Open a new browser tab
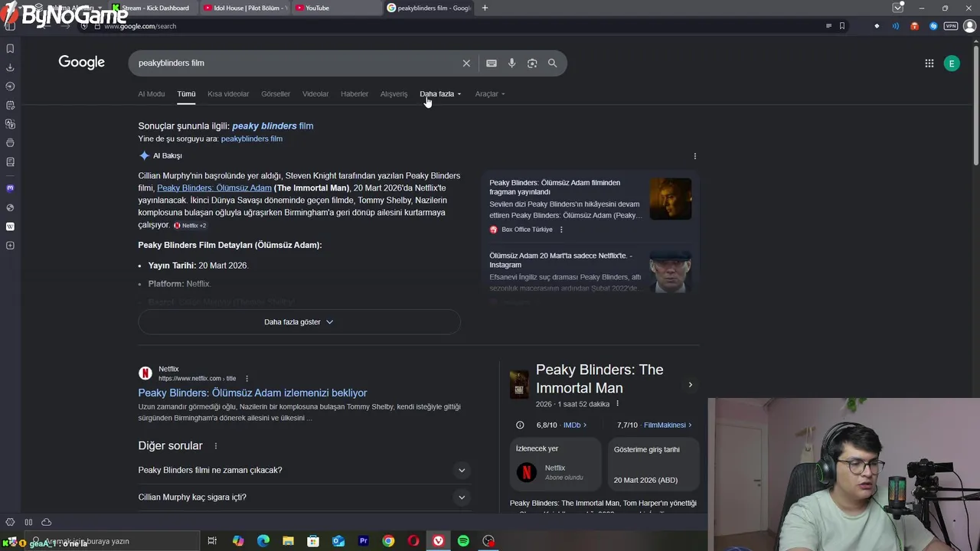Screen dimensions: 980x551 pyautogui.click(x=485, y=8)
